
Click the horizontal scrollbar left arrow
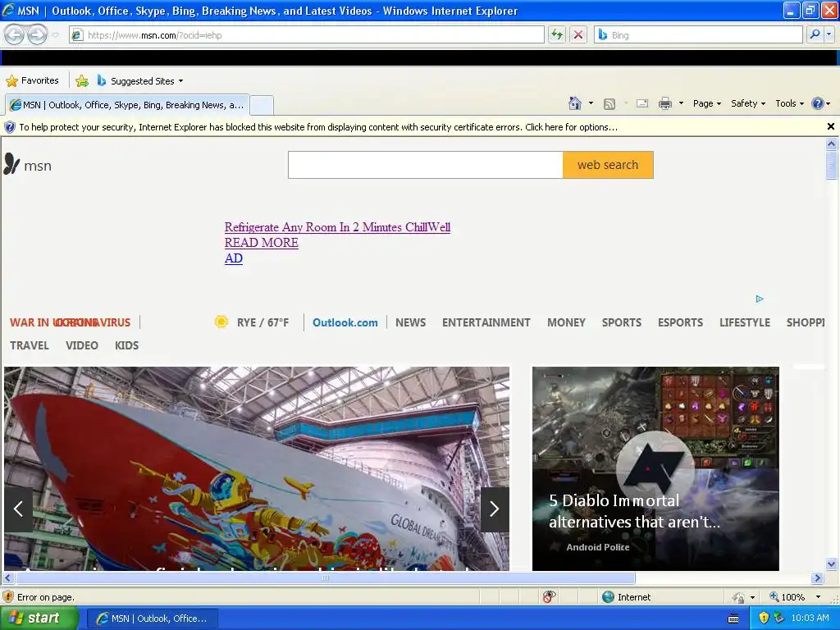pos(8,578)
